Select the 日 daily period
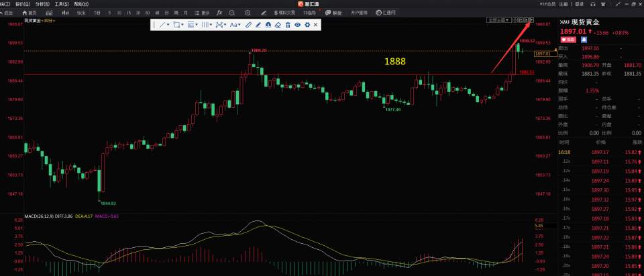644x276 pixels. [166, 13]
